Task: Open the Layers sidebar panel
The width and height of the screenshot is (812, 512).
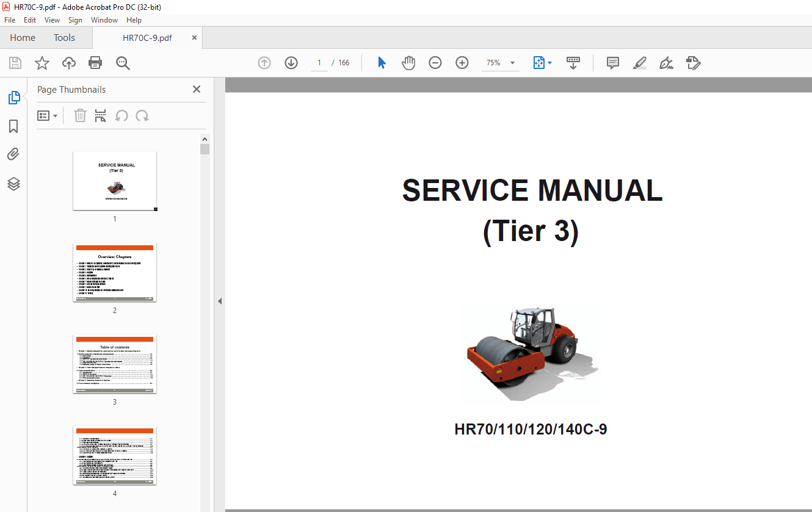Action: (x=13, y=184)
